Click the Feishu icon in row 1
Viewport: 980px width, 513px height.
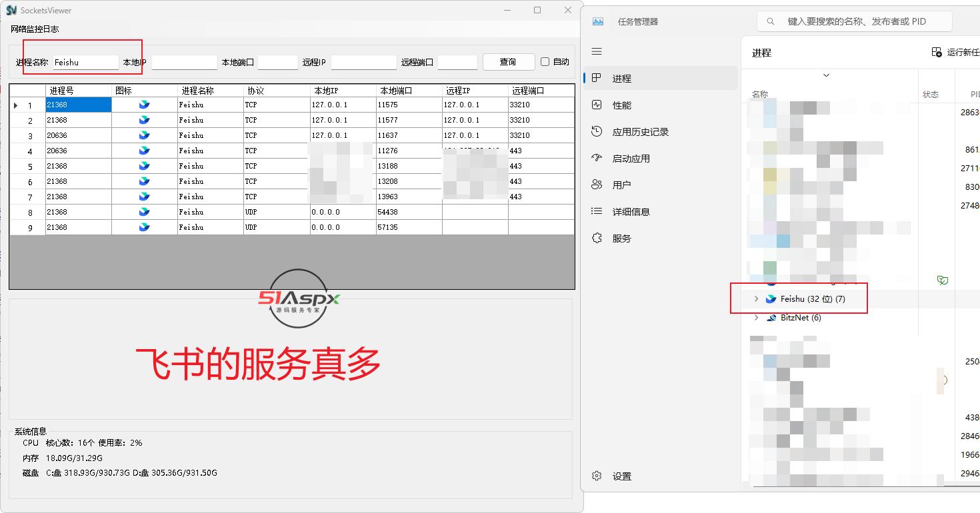coord(145,105)
